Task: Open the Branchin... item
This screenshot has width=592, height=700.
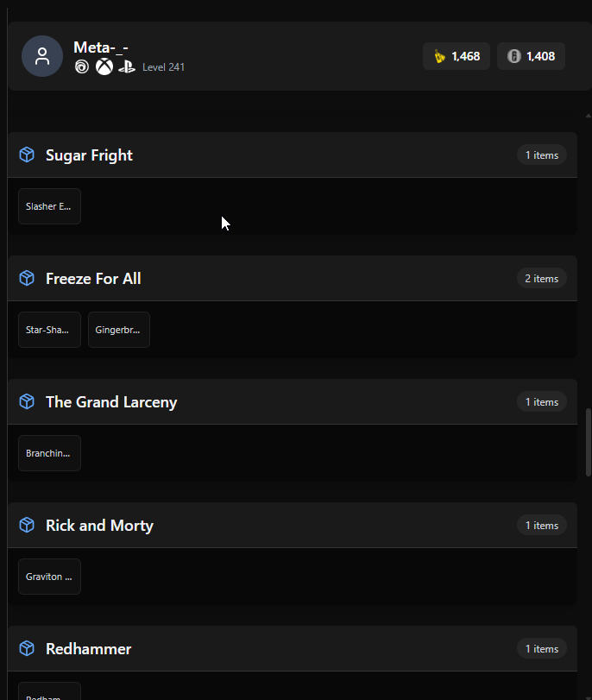Action: coord(49,453)
